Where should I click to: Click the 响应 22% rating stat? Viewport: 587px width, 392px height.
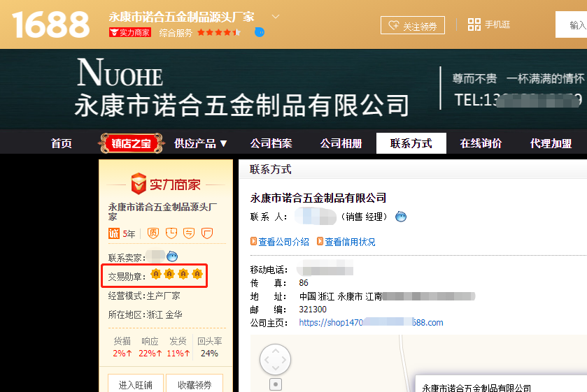tap(150, 347)
